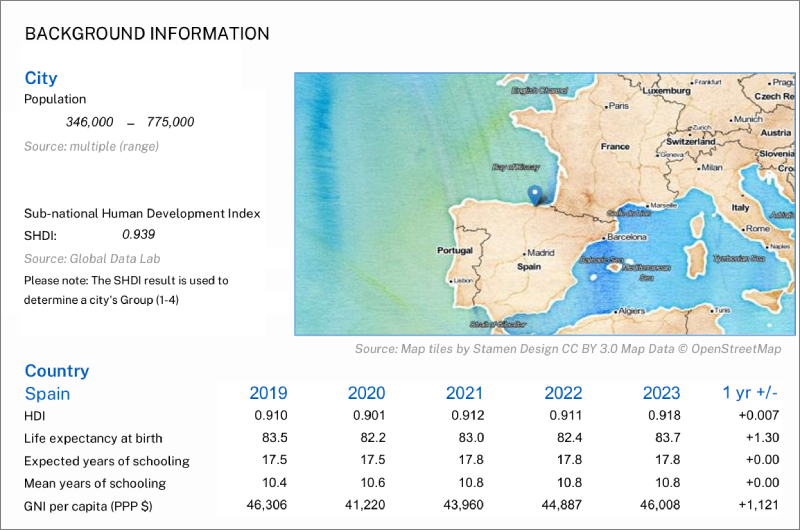The image size is (800, 530).
Task: Click the 2023 column header
Action: coord(662,393)
